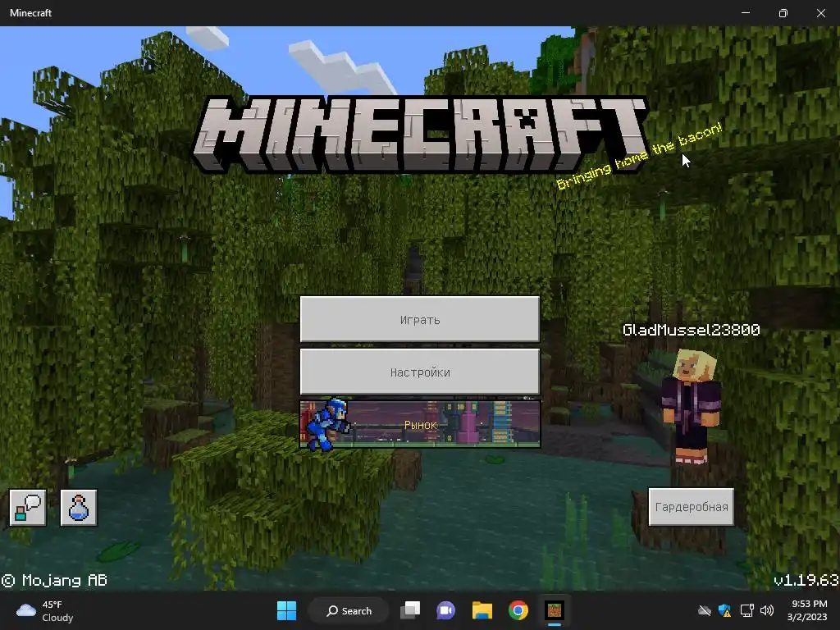Viewport: 840px width, 630px height.
Task: Open the chat app on the taskbar
Action: coord(445,610)
